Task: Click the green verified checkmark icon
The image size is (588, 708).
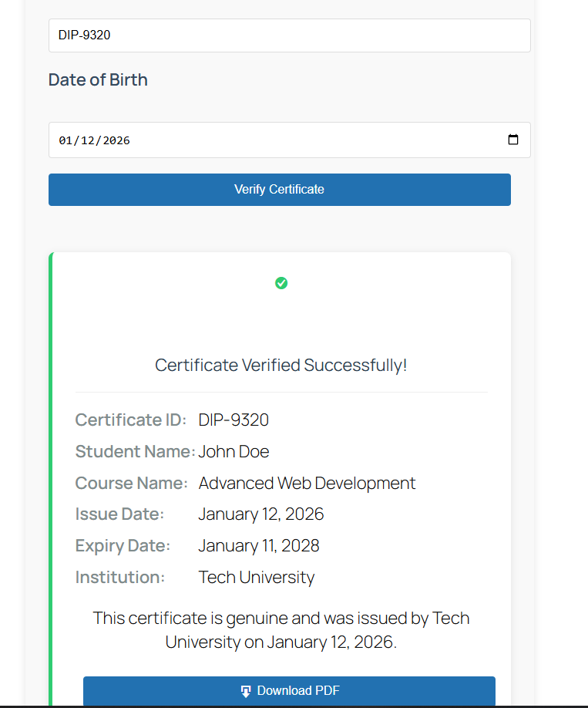Action: point(281,283)
